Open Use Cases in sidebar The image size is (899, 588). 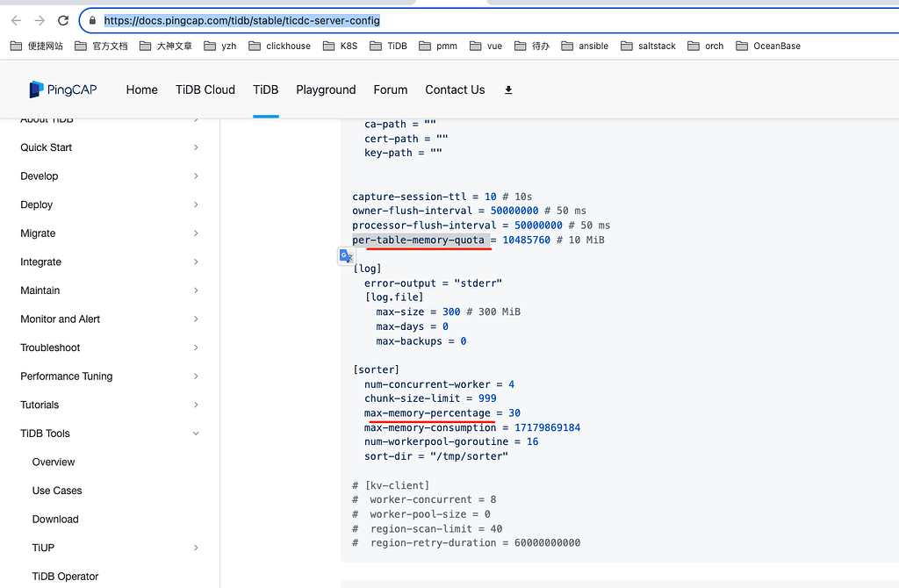click(57, 491)
